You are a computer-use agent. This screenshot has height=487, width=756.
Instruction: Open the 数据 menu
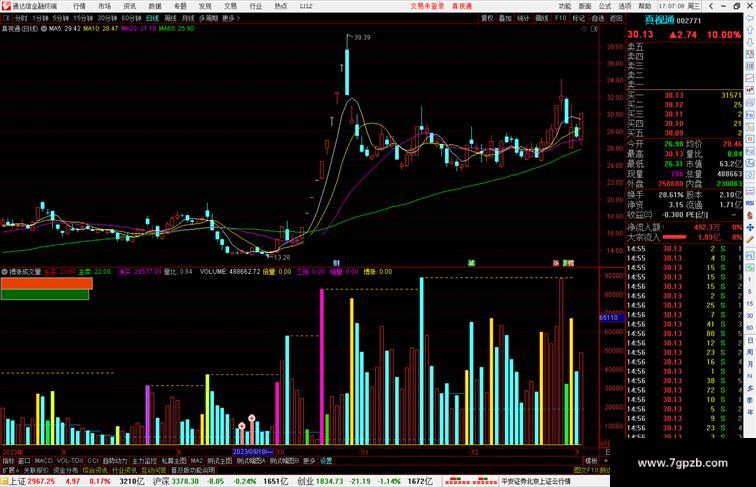155,6
